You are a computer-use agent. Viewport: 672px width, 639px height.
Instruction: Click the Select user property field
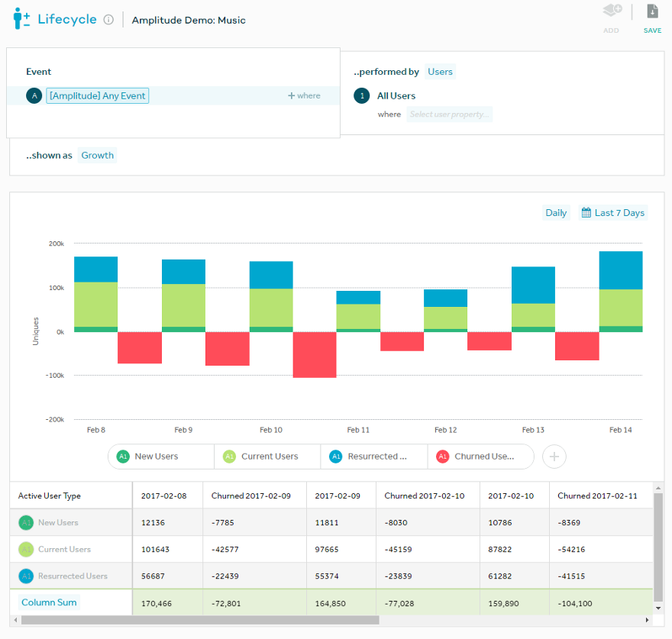point(450,115)
